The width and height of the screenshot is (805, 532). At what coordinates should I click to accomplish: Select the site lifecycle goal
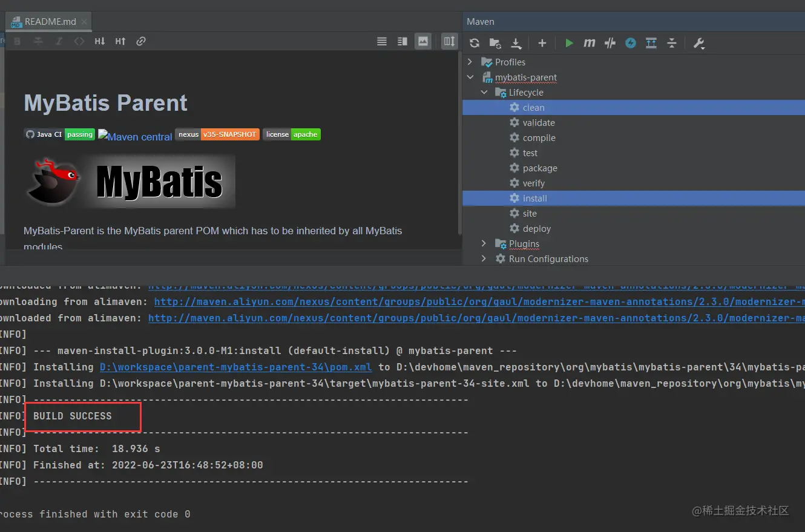(x=634, y=213)
